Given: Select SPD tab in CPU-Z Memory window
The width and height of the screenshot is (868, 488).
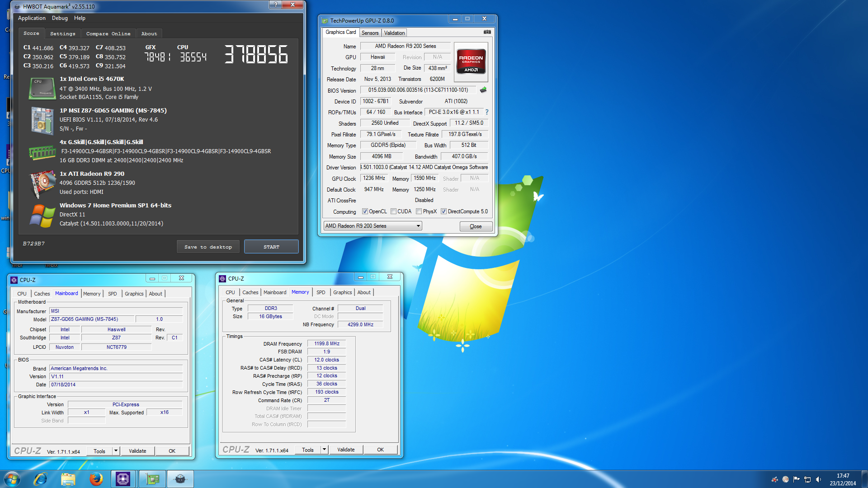Looking at the screenshot, I should (321, 292).
